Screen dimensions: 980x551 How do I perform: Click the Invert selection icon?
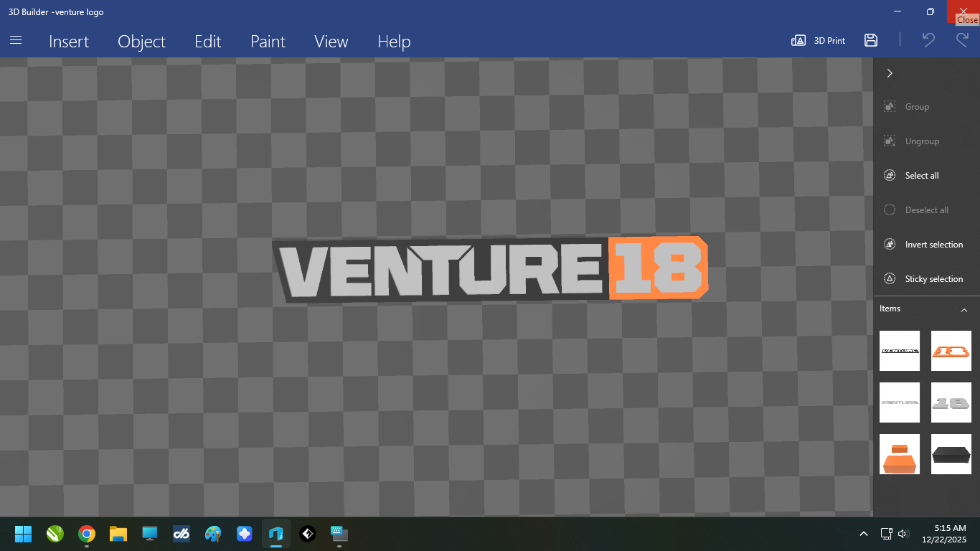pyautogui.click(x=890, y=245)
